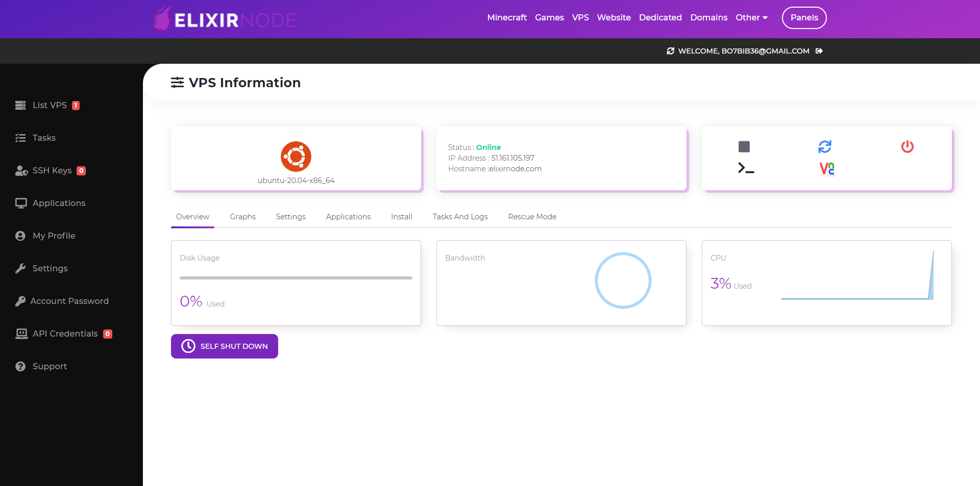980x486 pixels.
Task: Click the Support question-mark icon
Action: (20, 366)
